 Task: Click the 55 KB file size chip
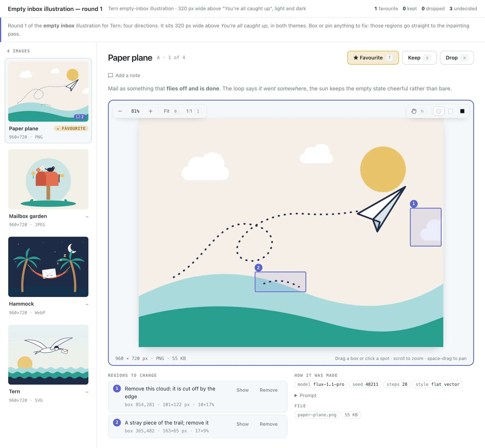click(x=351, y=415)
